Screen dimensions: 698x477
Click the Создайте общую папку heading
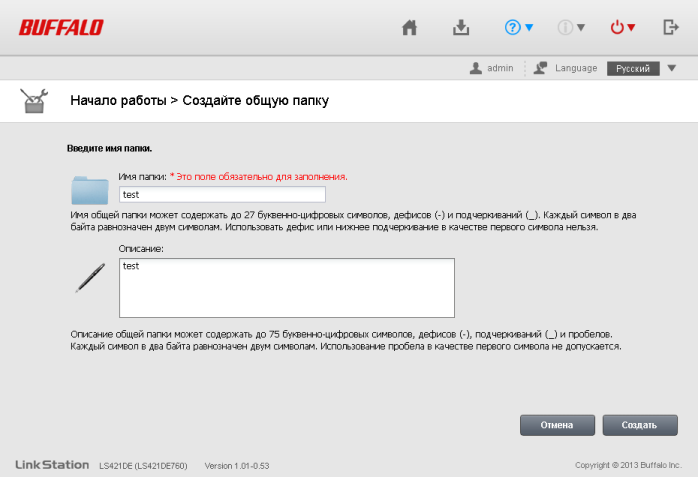click(256, 101)
